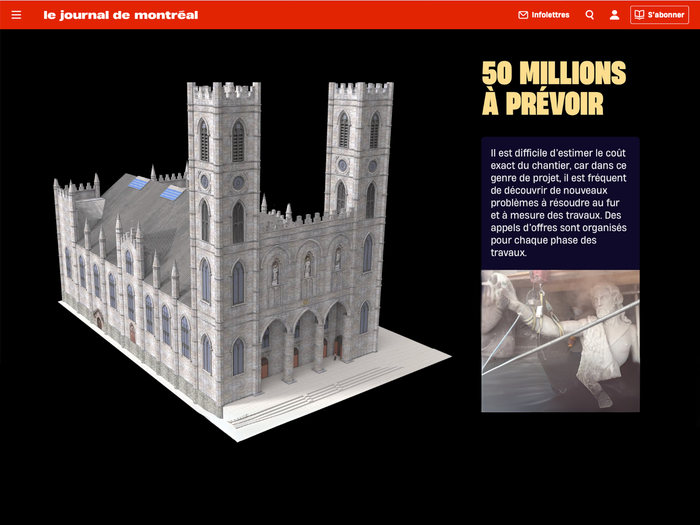Viewport: 700px width, 525px height.
Task: Click the book icon in S'abonner
Action: coord(639,15)
